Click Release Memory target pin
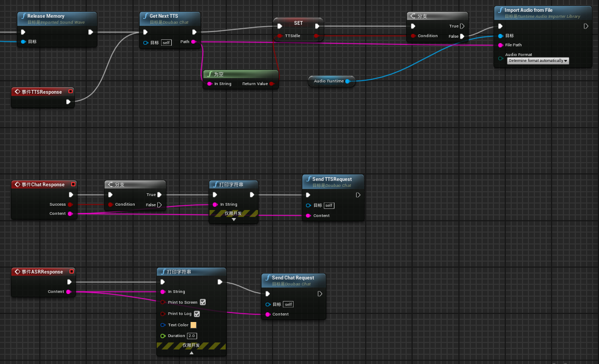599x364 pixels. point(23,41)
